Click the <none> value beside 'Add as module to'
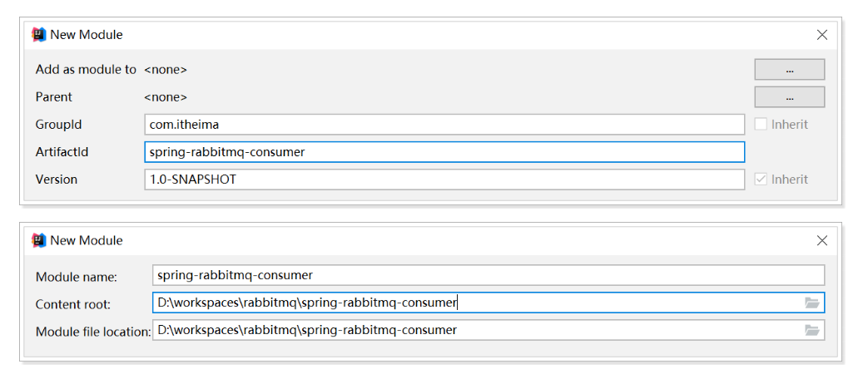868x374 pixels. (x=166, y=70)
